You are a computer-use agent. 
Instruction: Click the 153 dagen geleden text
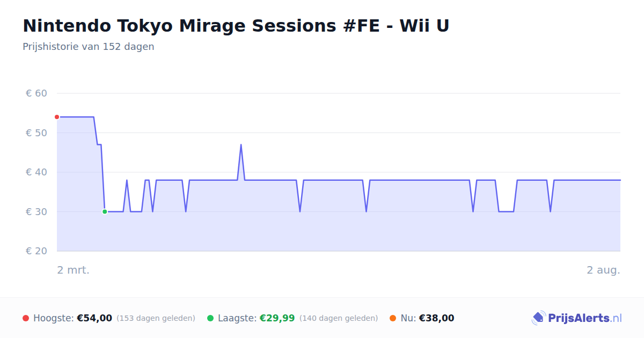pos(156,318)
